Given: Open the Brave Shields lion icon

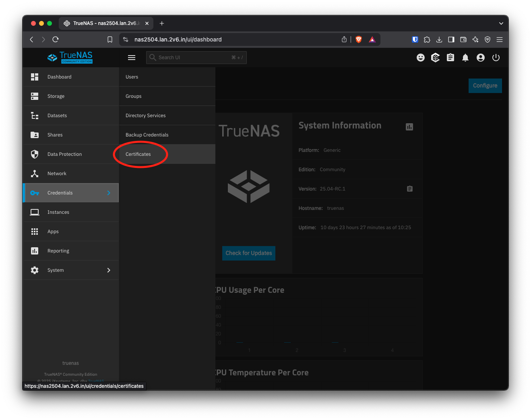Looking at the screenshot, I should coord(359,39).
